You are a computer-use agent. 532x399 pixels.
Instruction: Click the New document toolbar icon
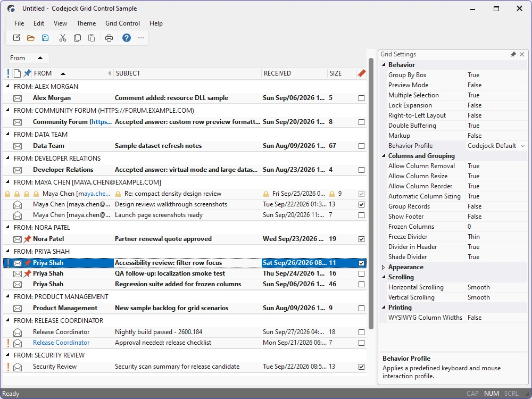16,38
